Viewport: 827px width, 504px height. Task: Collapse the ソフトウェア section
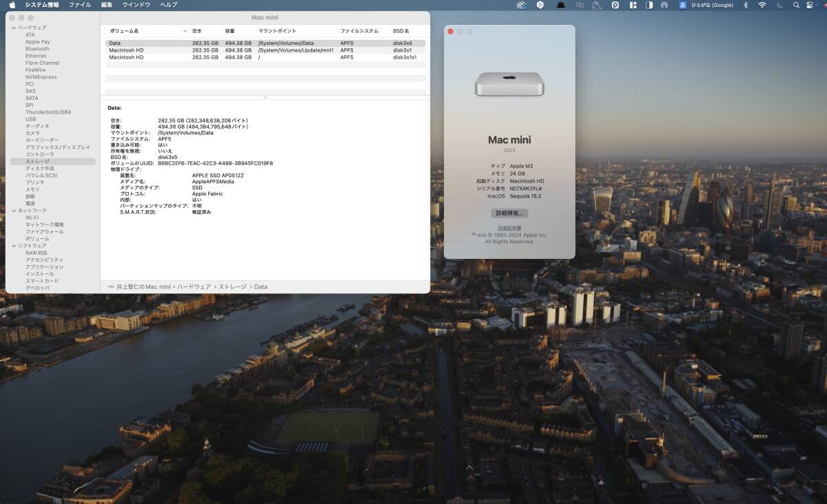click(x=14, y=246)
